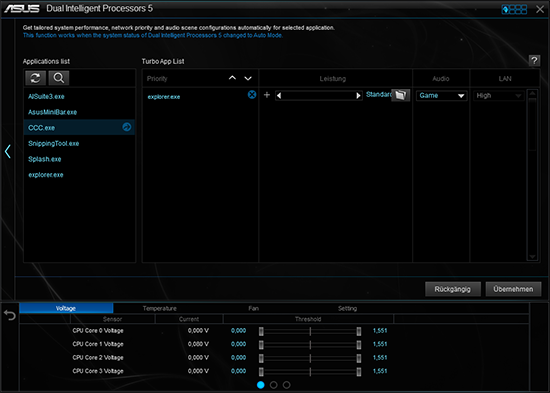This screenshot has height=393, width=550.
Task: Switch to the Temperature tab
Action: click(160, 308)
